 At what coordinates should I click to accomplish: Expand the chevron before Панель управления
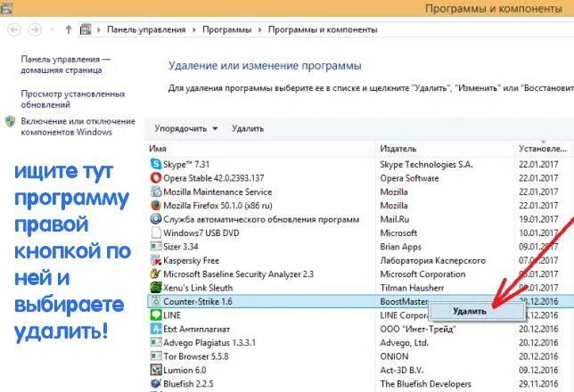click(x=98, y=29)
